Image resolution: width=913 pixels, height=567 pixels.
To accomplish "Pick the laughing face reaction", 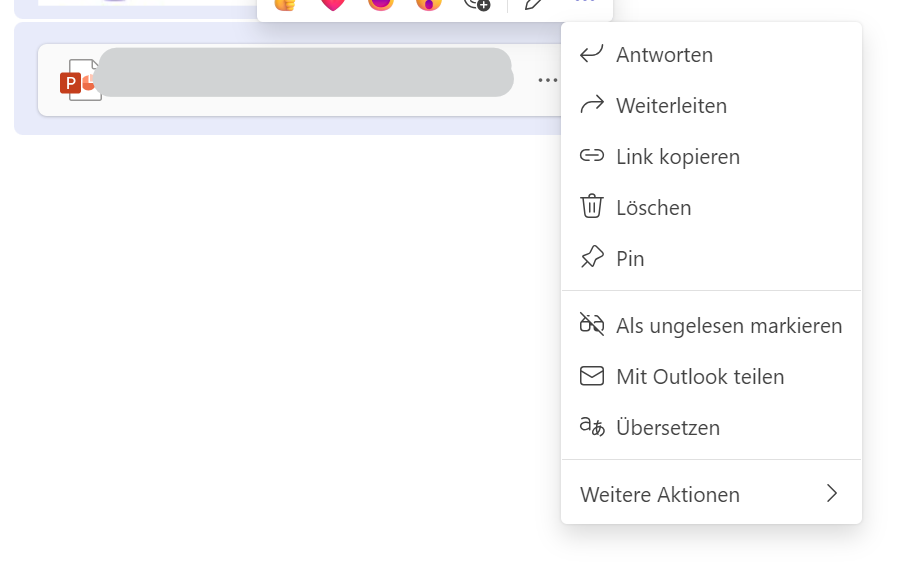I will 381,4.
